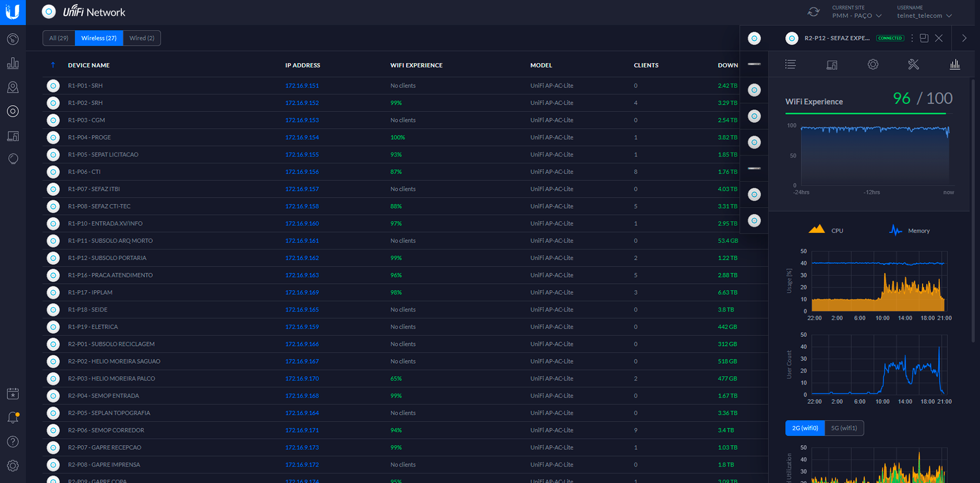980x483 pixels.
Task: Click the 53.4 GB download value
Action: coord(728,241)
